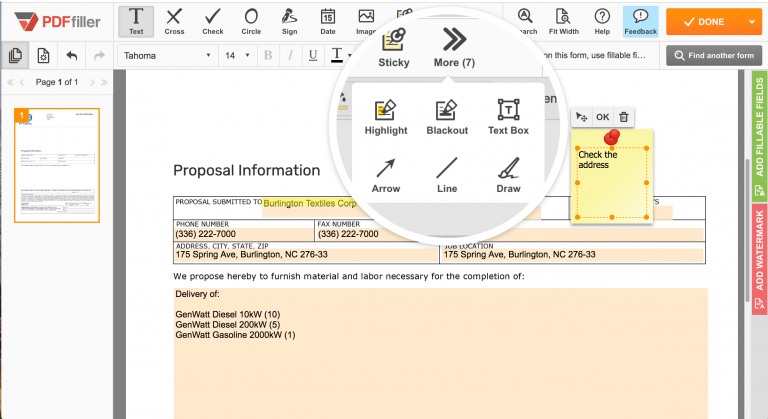
Task: Select the Cross tool
Action: coord(174,22)
